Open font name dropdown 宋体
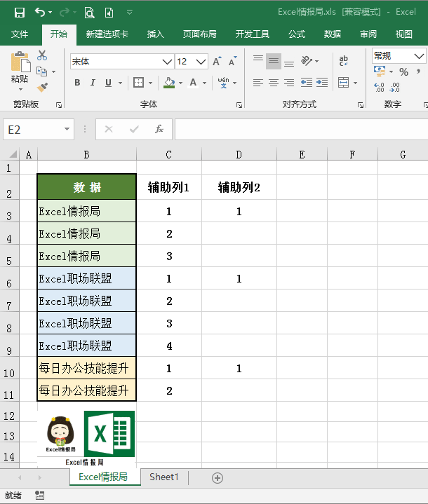This screenshot has width=428, height=504. 167,62
